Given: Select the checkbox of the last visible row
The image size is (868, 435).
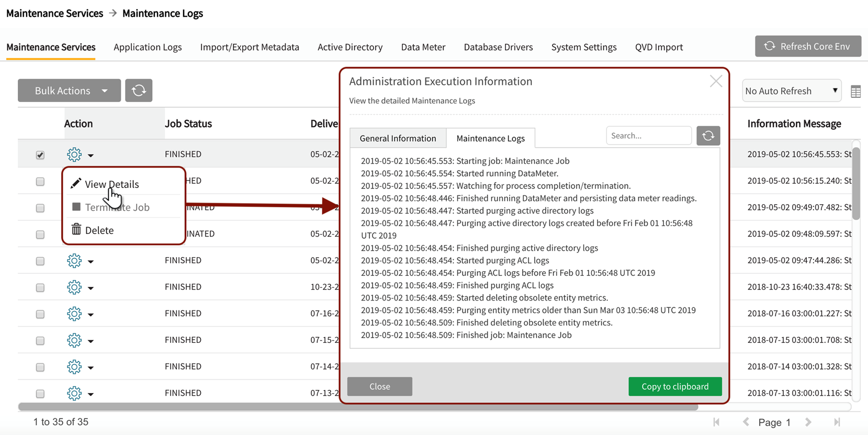Looking at the screenshot, I should pos(40,394).
